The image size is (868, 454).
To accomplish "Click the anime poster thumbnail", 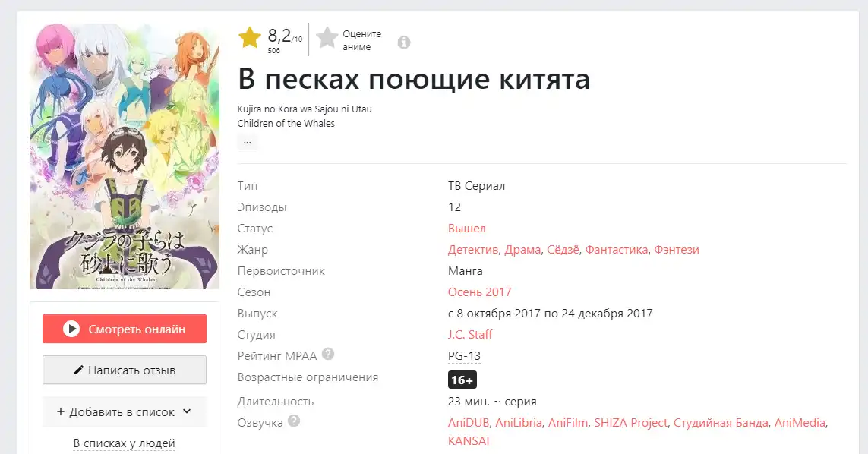I will (x=125, y=156).
